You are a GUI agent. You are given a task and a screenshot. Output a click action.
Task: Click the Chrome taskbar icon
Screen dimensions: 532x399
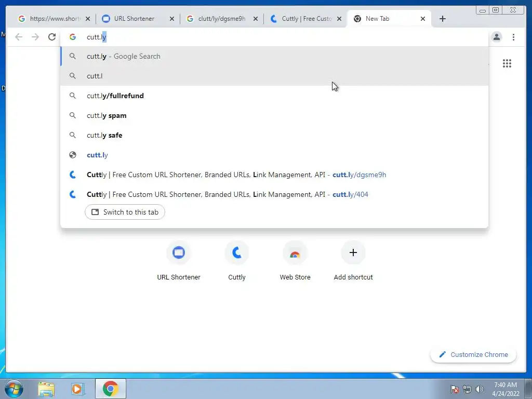(x=110, y=389)
